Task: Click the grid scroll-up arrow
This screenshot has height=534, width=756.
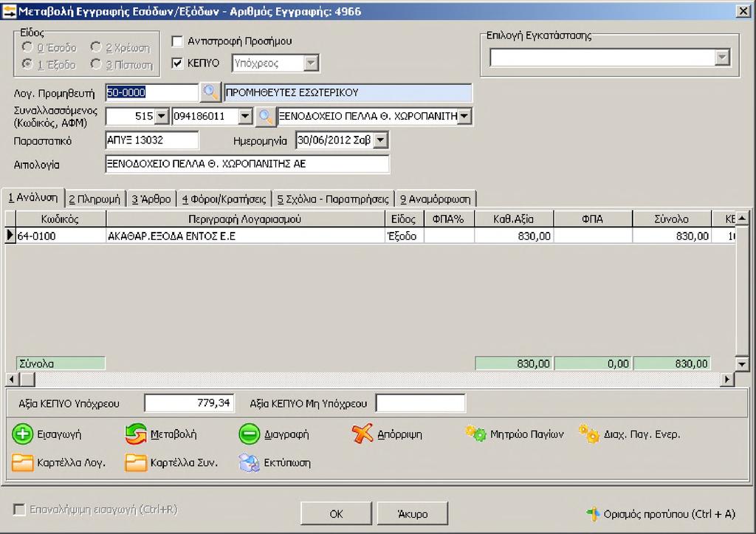Action: click(742, 218)
